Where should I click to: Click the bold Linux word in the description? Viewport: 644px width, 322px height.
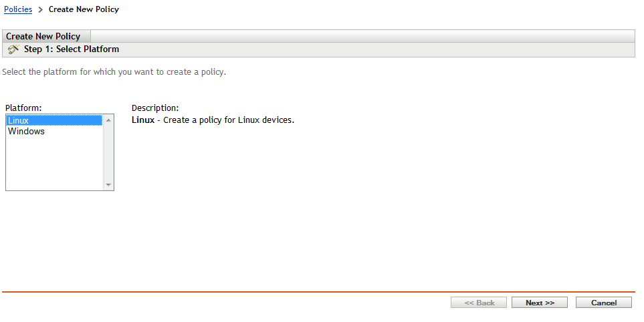142,120
